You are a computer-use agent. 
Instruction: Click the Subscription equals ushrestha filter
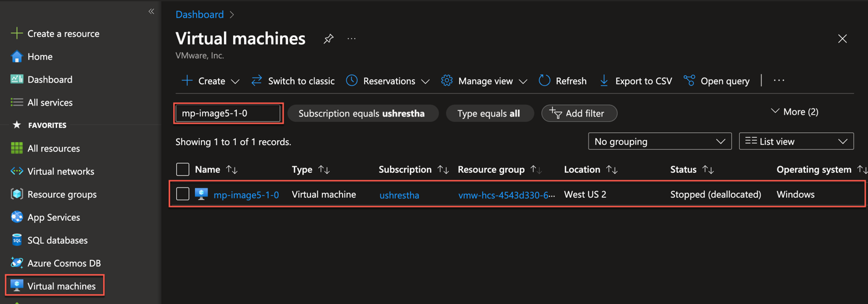(x=363, y=113)
